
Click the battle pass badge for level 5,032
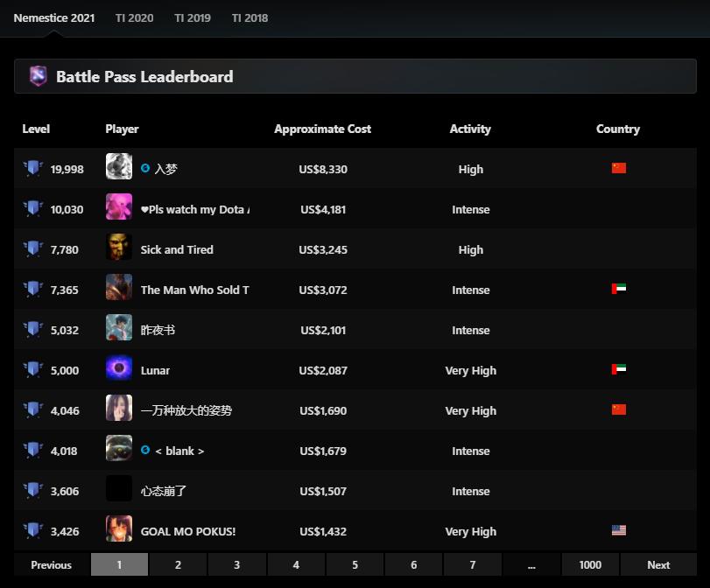point(33,330)
